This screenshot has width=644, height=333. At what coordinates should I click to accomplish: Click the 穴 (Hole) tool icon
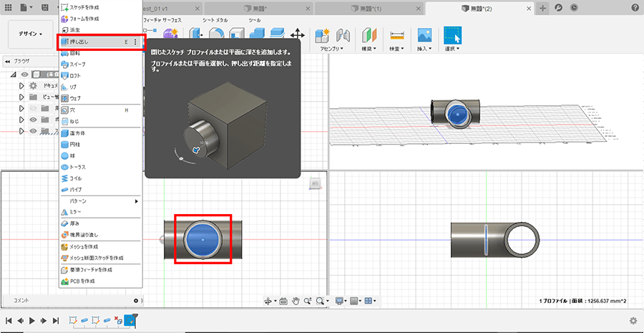(x=64, y=110)
